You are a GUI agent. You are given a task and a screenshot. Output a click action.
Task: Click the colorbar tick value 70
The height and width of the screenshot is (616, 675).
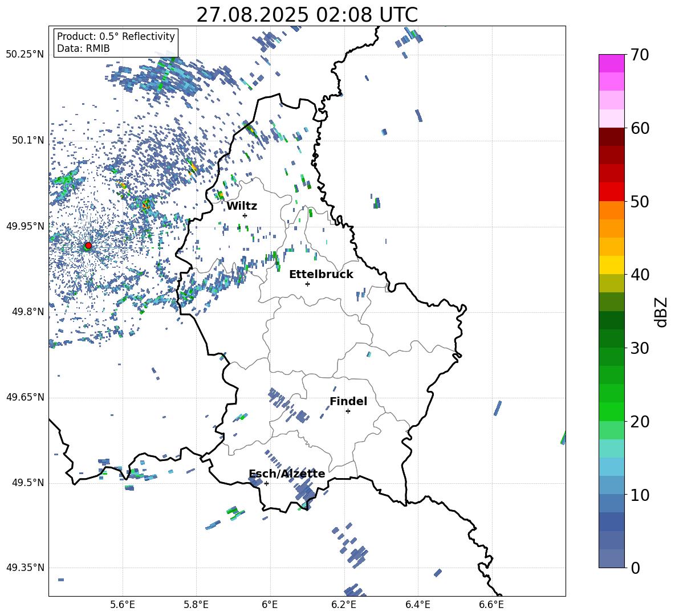pyautogui.click(x=640, y=55)
